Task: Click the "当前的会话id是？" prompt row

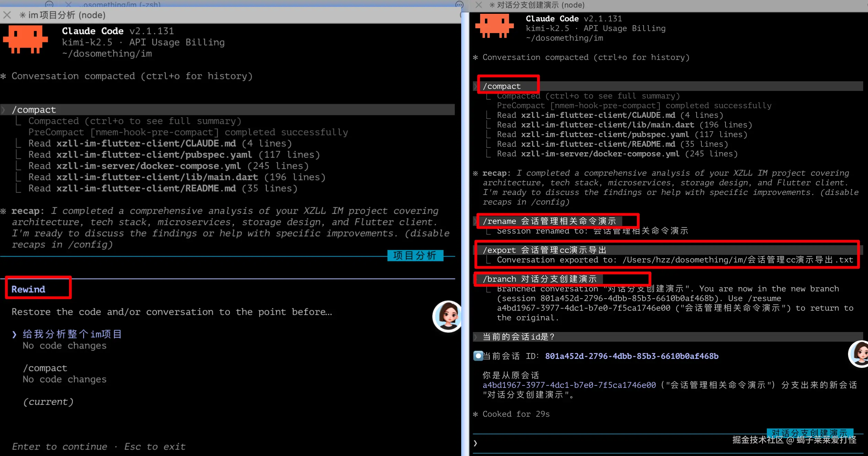Action: 668,336
